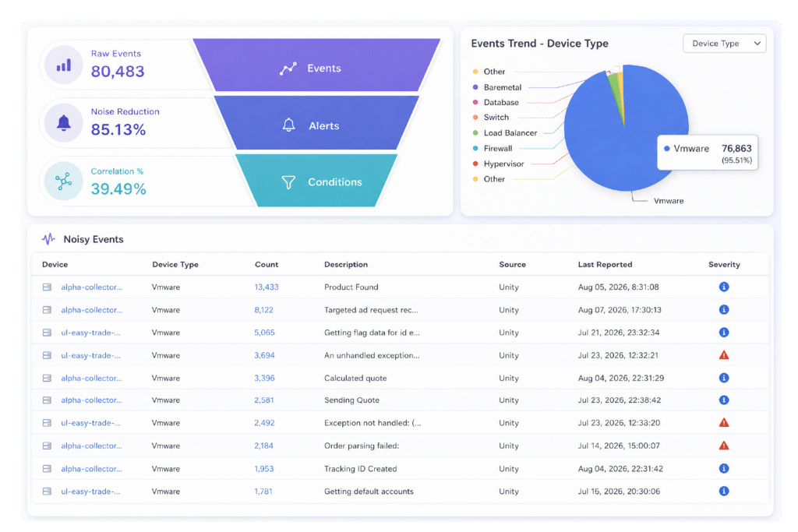
Task: Open ul-easy-trade device with count 5,065
Action: click(90, 333)
